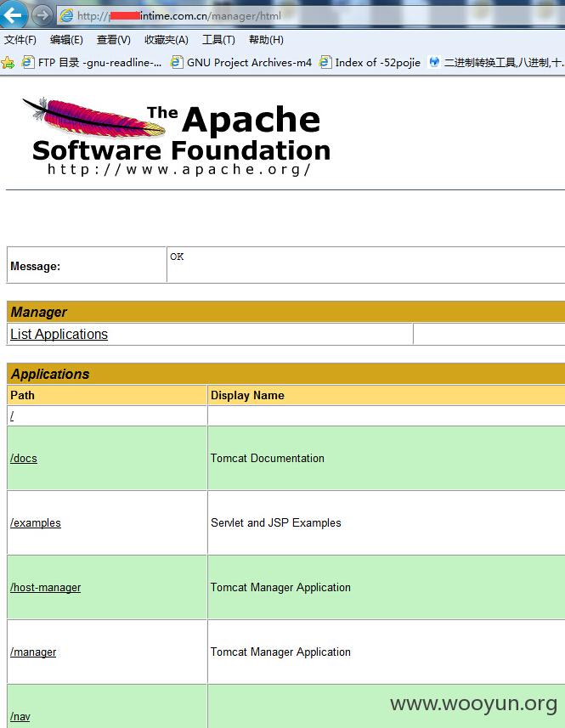Open the /host-manager application link
The image size is (565, 728).
(x=46, y=587)
